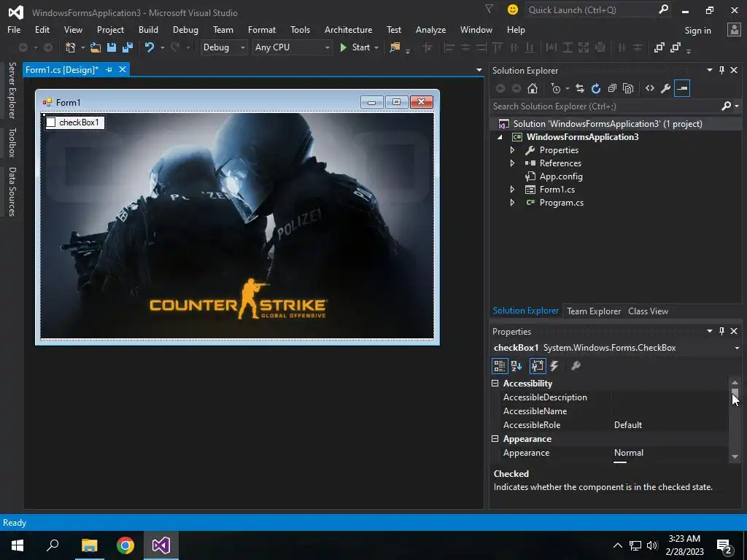Click the account avatar icon near Sign in
The height and width of the screenshot is (560, 747).
click(734, 29)
